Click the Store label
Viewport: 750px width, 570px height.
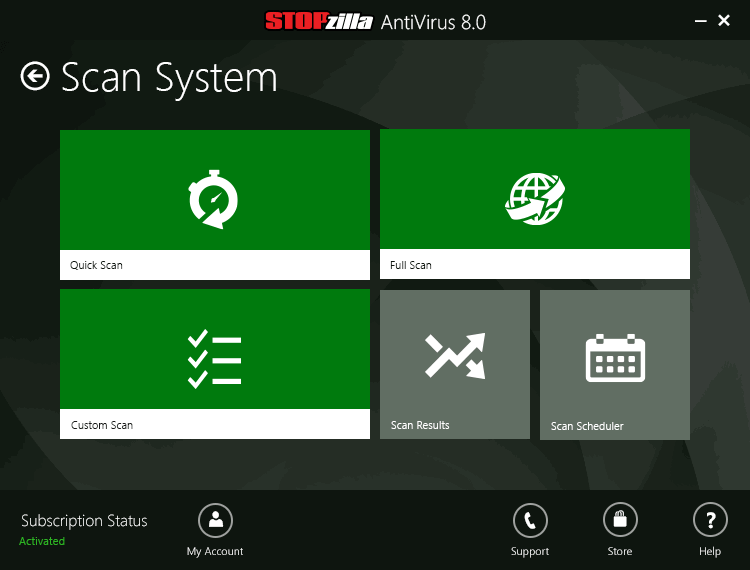point(620,551)
